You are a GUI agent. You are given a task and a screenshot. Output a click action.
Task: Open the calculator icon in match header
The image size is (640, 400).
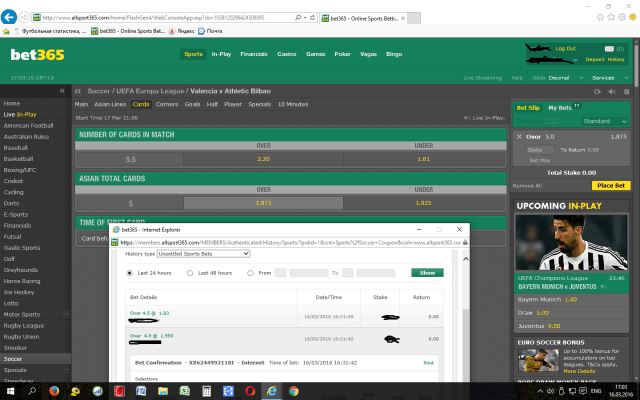(627, 91)
